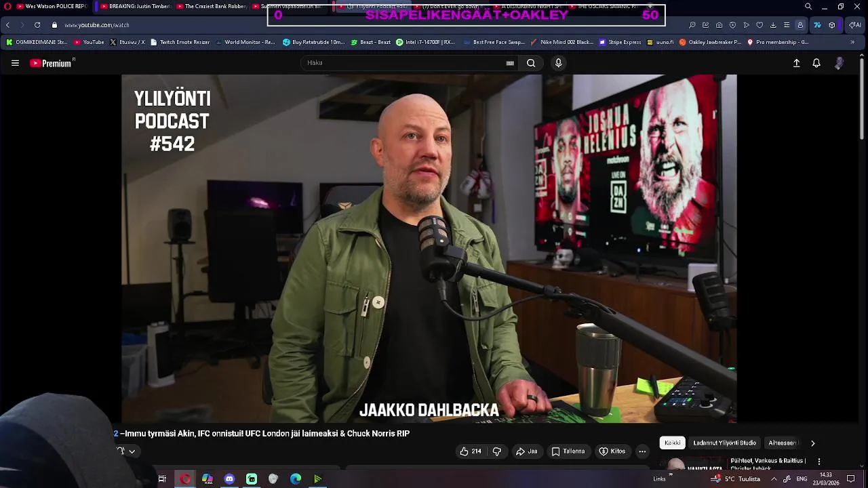Show more bookmarks with the overflow chevron

[x=853, y=42]
